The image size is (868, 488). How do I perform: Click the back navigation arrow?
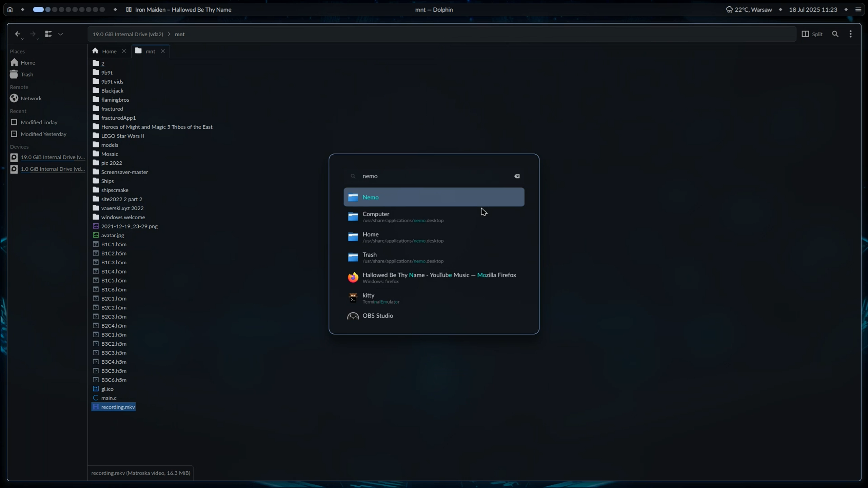18,34
